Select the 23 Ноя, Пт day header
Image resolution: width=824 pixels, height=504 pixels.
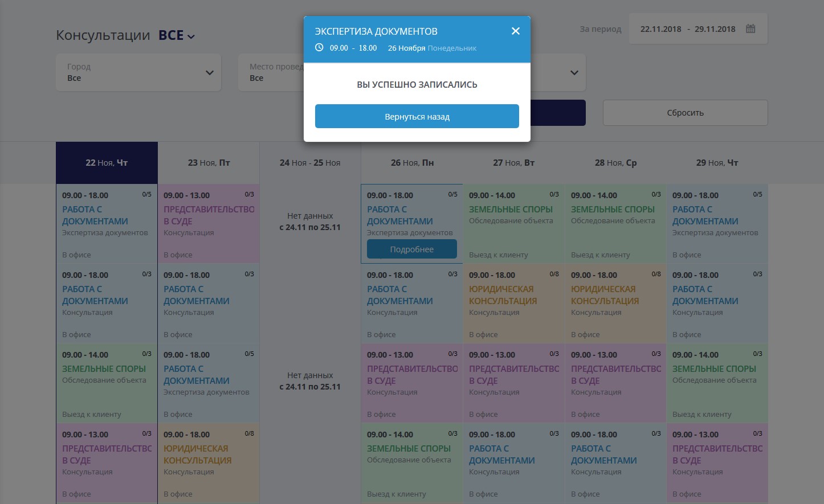(x=209, y=163)
